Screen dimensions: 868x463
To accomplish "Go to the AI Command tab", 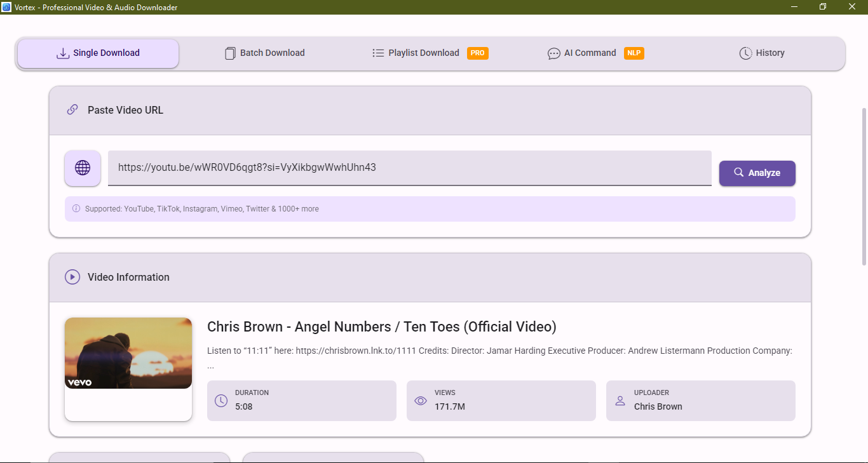I will (582, 53).
